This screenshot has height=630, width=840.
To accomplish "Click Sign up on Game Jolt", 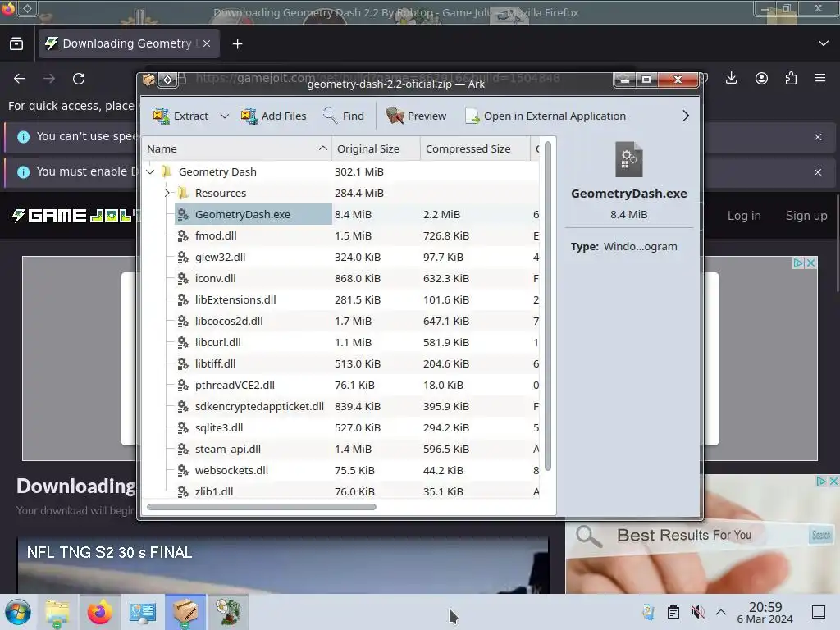I will click(806, 216).
